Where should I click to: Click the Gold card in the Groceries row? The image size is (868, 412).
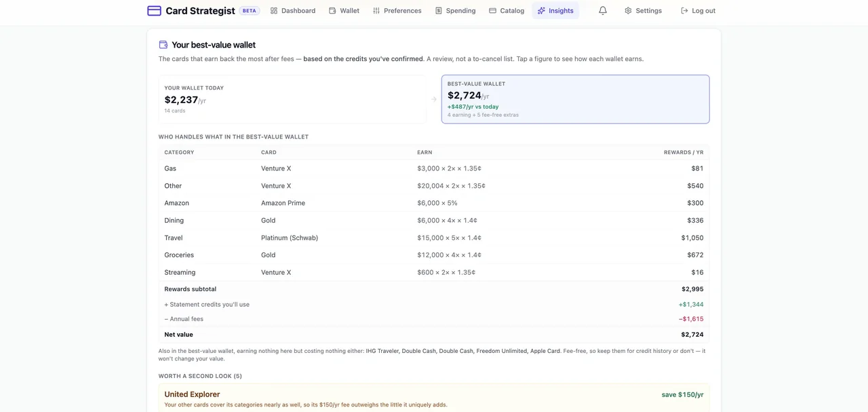(x=269, y=255)
